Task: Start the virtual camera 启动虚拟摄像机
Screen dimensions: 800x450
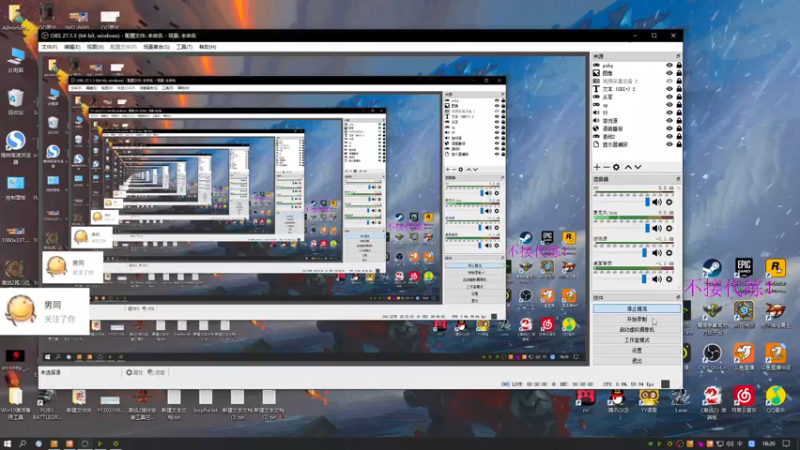Action: point(637,330)
